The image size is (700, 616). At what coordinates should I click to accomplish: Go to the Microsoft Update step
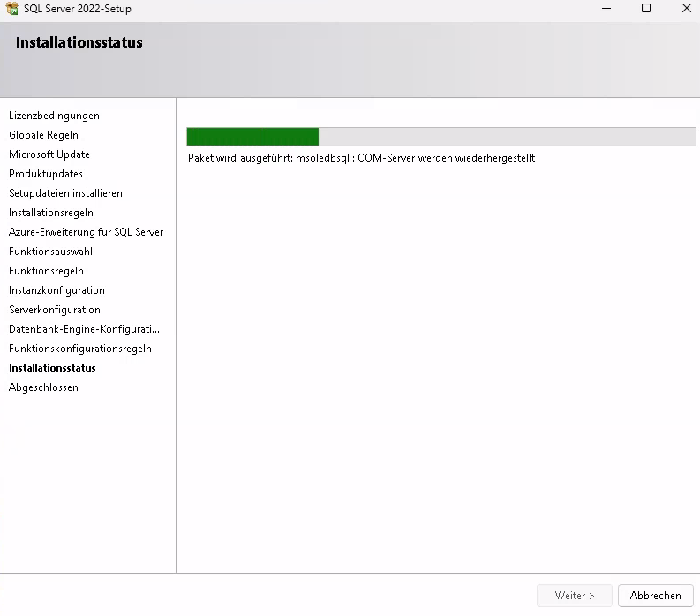[x=49, y=154]
